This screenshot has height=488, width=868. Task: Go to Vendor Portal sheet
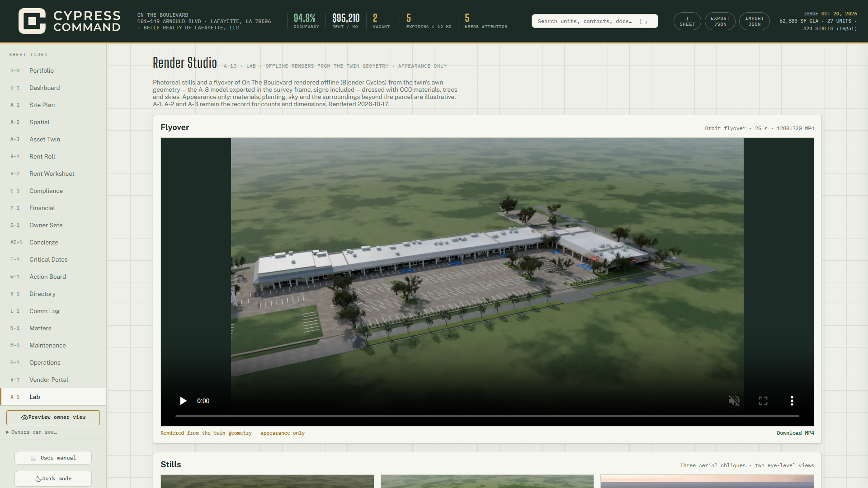pyautogui.click(x=53, y=380)
